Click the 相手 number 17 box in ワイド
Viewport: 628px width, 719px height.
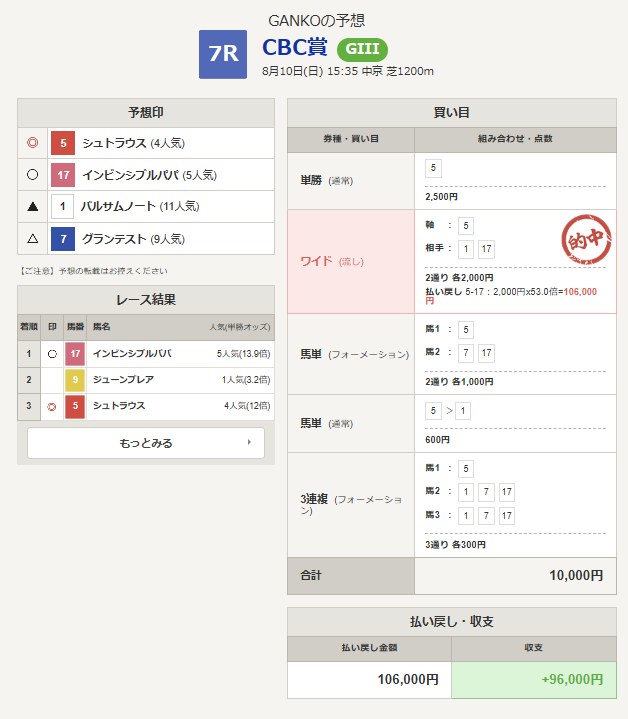tap(486, 249)
